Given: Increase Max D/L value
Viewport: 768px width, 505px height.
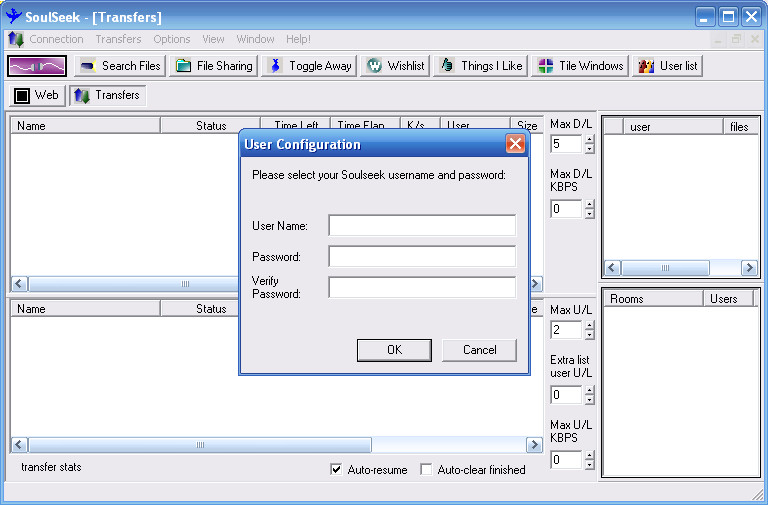Looking at the screenshot, I should click(x=590, y=139).
